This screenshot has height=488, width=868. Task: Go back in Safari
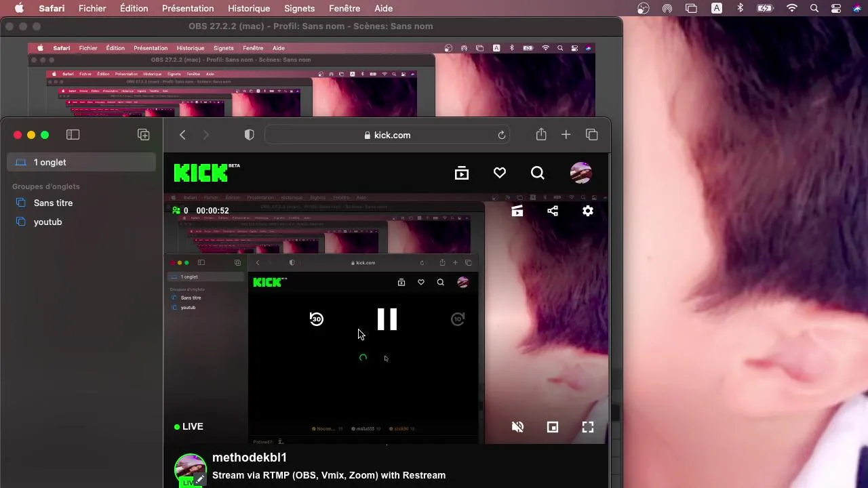(182, 135)
